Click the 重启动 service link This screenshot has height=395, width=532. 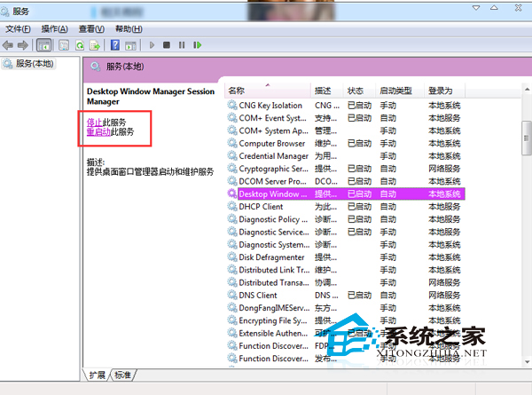click(98, 131)
